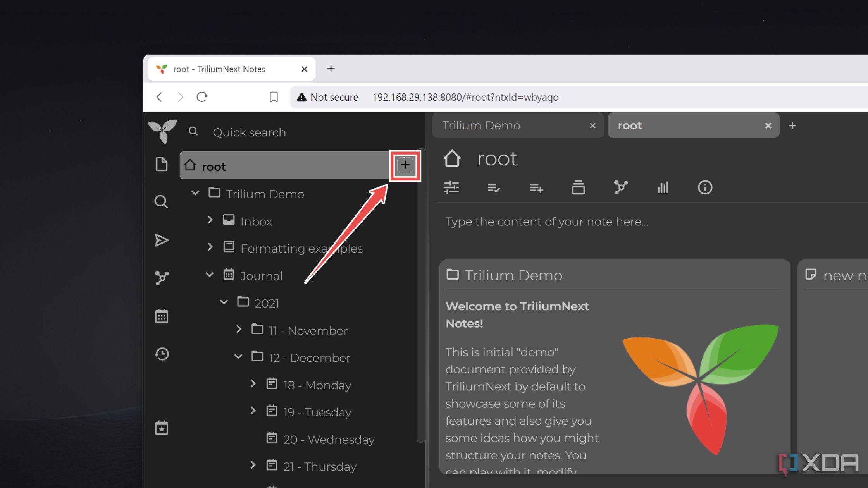This screenshot has height=488, width=868.
Task: Open note map from launcher sidebar
Action: click(x=162, y=278)
